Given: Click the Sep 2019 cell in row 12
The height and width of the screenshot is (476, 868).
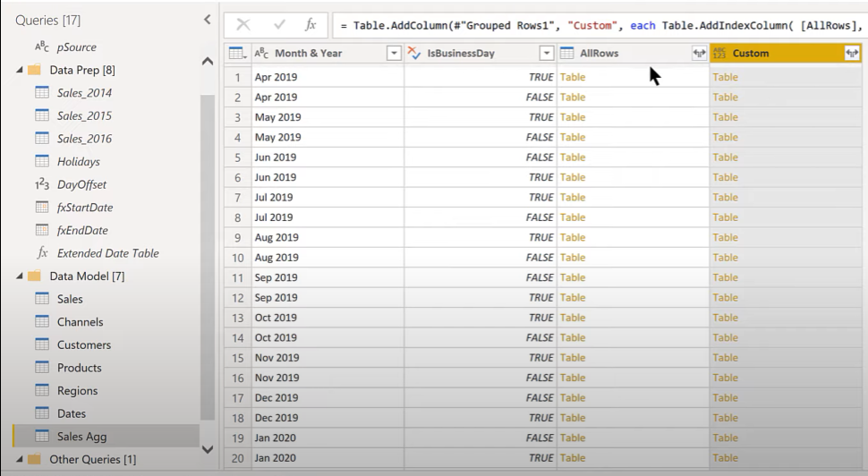Looking at the screenshot, I should pos(328,298).
